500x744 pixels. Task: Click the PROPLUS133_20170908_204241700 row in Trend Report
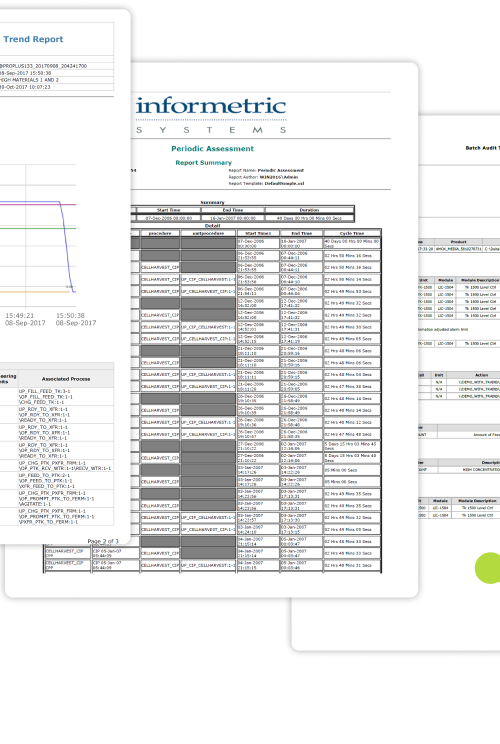[x=57, y=66]
